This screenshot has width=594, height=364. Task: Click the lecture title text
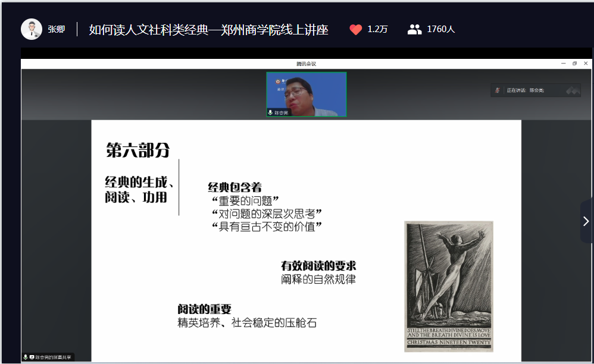coord(208,30)
